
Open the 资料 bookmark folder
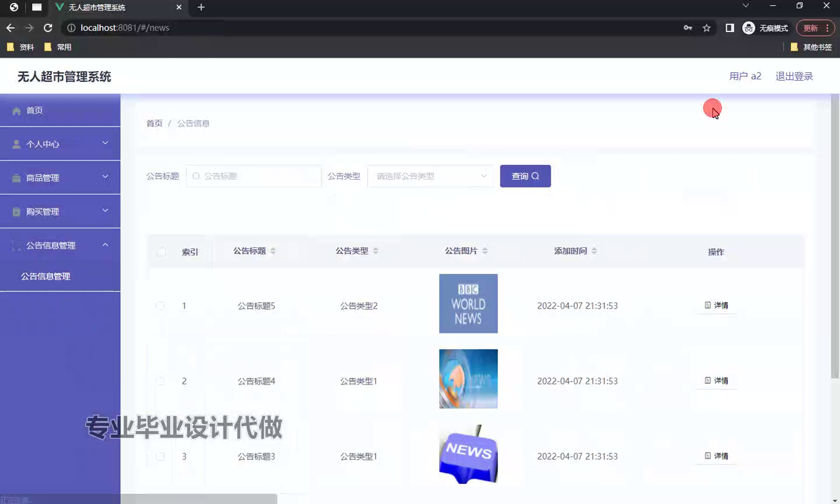20,47
